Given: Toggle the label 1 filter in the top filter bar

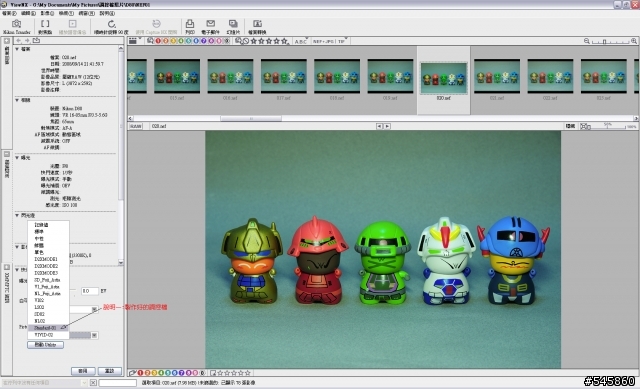Looking at the screenshot, I should coord(158,41).
